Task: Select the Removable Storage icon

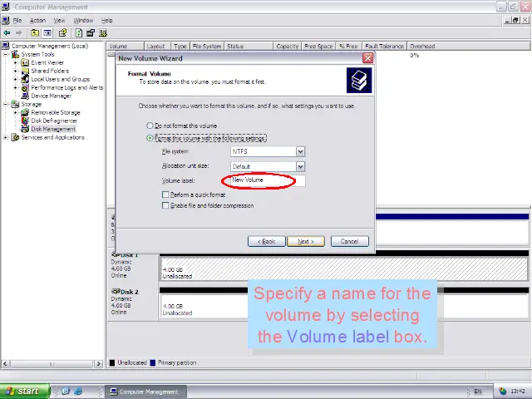Action: click(25, 112)
